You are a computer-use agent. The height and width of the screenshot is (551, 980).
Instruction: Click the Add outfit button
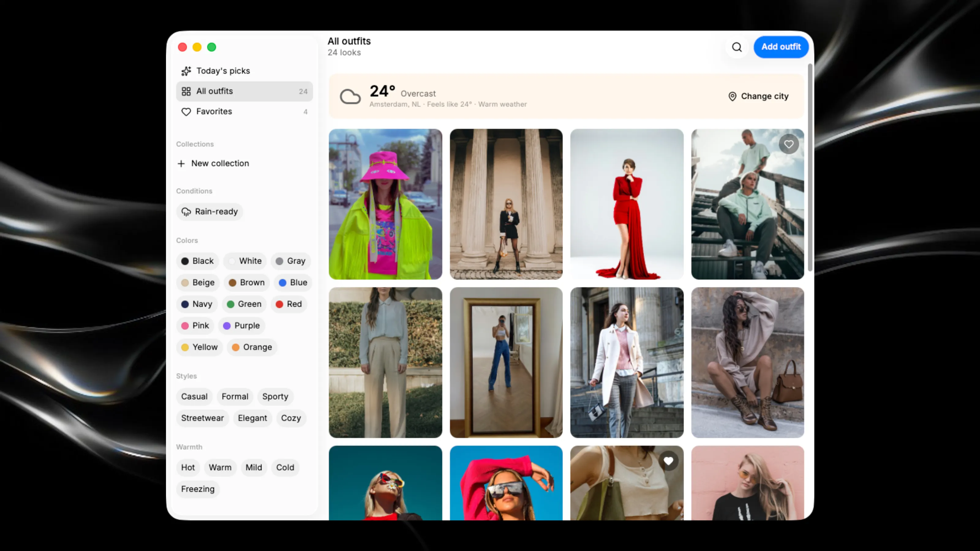click(x=781, y=47)
